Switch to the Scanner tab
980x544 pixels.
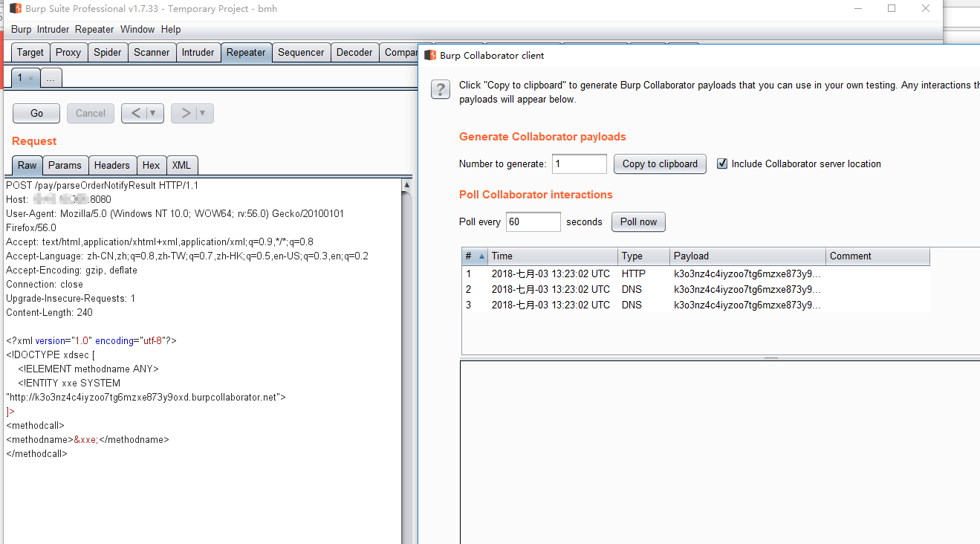tap(152, 53)
